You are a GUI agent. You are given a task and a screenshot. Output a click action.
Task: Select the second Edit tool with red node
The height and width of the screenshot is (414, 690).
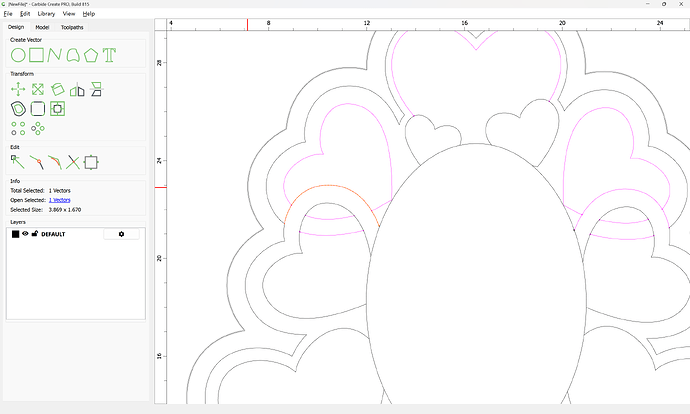(37, 162)
